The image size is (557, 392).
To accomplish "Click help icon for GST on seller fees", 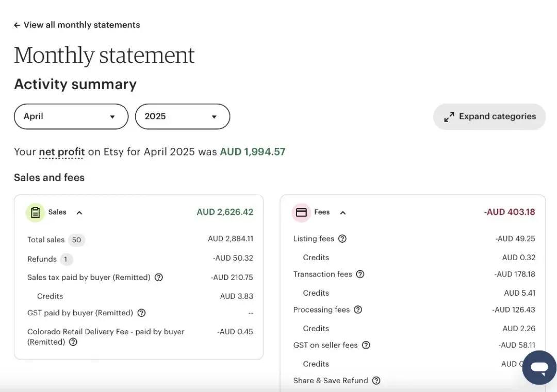I will [366, 346].
